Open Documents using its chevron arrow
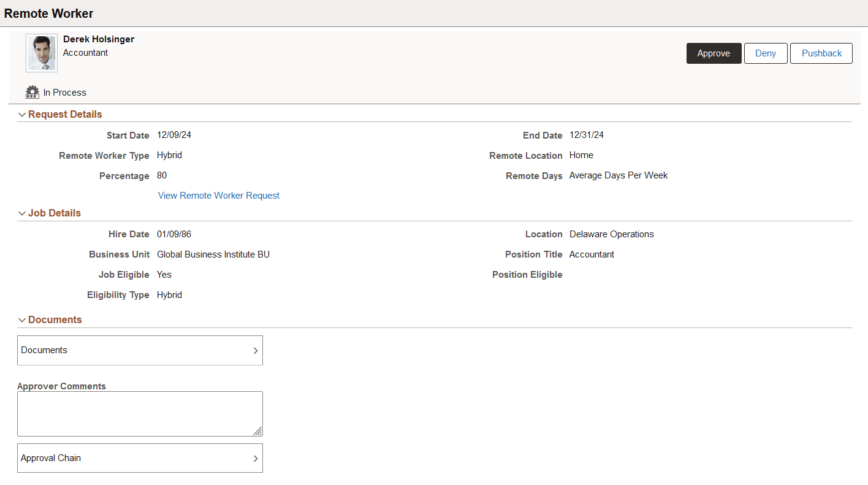Screen dimensions: 868x485 tap(256, 350)
